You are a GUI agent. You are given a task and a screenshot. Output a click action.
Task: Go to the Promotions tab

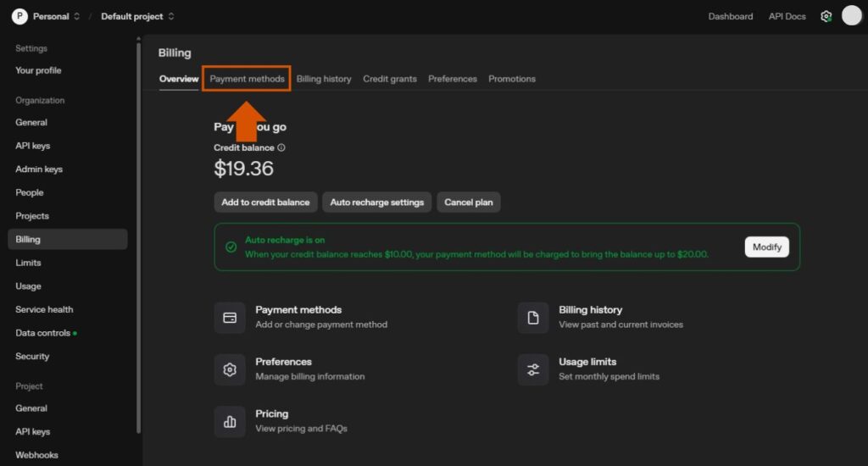512,79
